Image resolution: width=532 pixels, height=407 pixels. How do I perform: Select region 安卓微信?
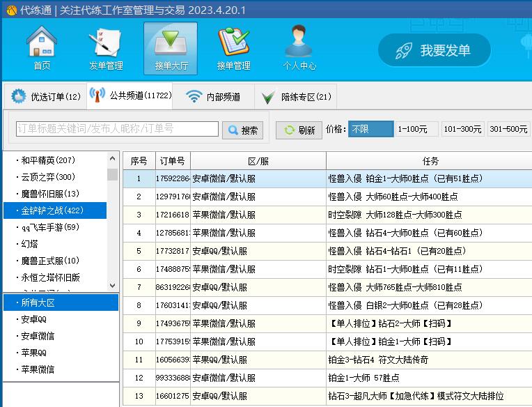point(61,336)
